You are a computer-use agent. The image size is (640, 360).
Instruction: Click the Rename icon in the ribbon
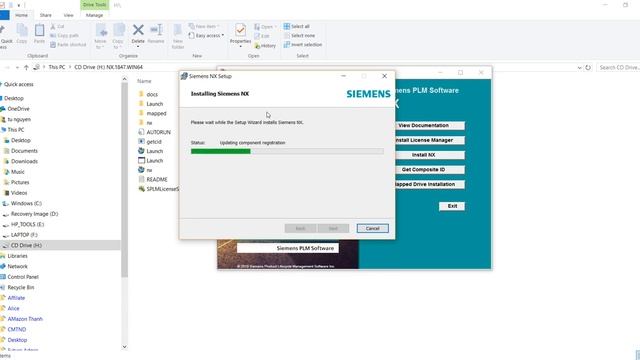coord(156,30)
